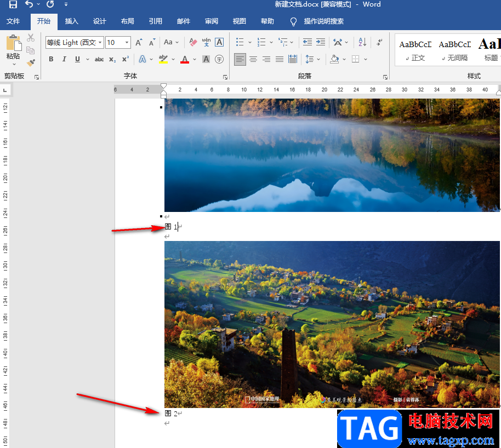The image size is (501, 448).
Task: Increase paragraph indent
Action: point(321,42)
